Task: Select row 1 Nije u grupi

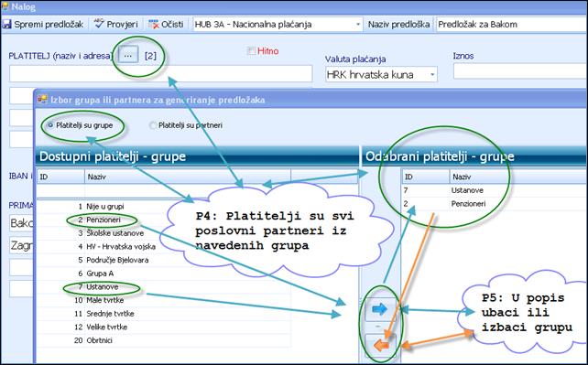Action: pyautogui.click(x=164, y=206)
